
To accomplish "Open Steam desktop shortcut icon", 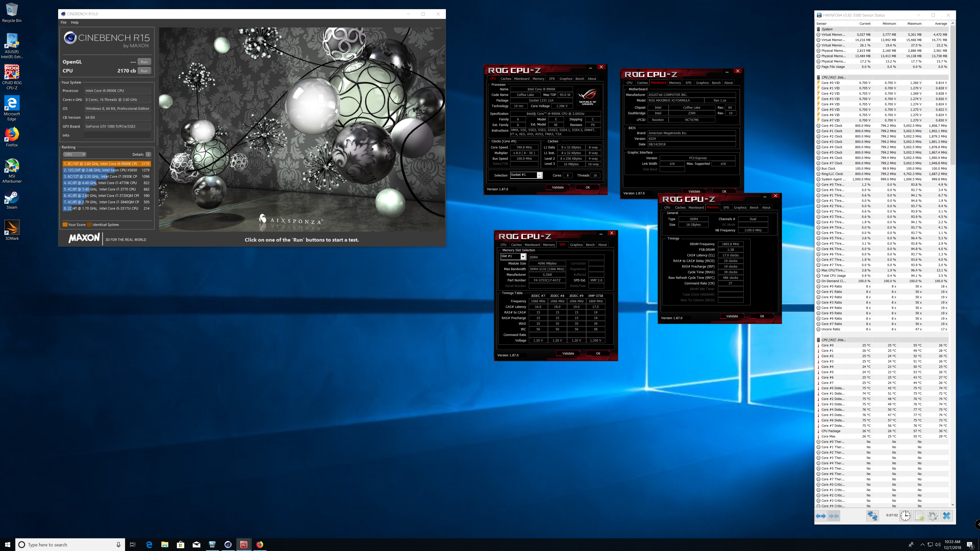I will (12, 200).
